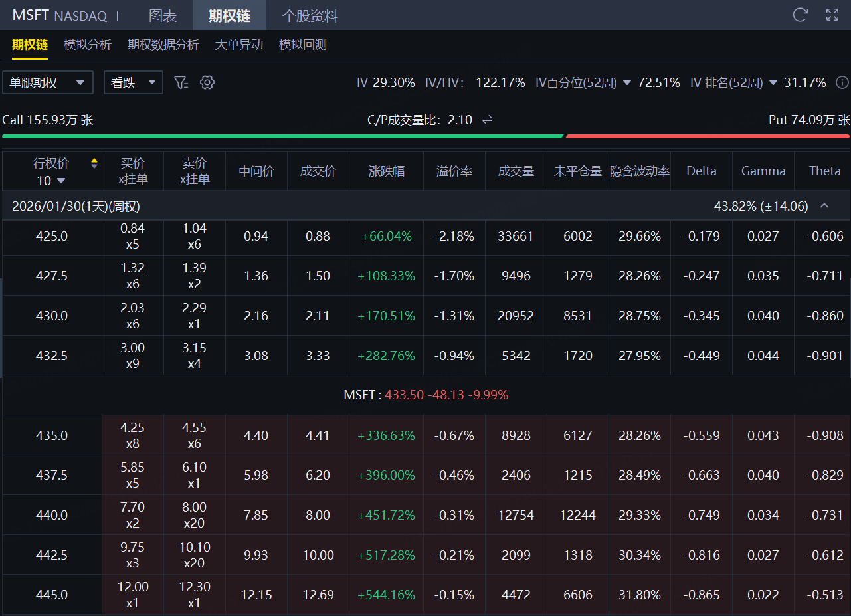Open the 看跌 option type dropdown
Viewport: 851px width, 616px height.
(x=133, y=82)
